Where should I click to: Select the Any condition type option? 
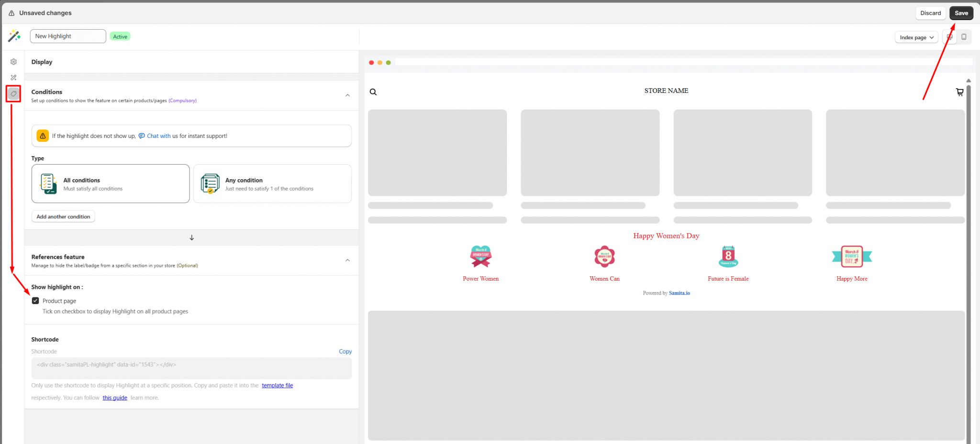272,184
